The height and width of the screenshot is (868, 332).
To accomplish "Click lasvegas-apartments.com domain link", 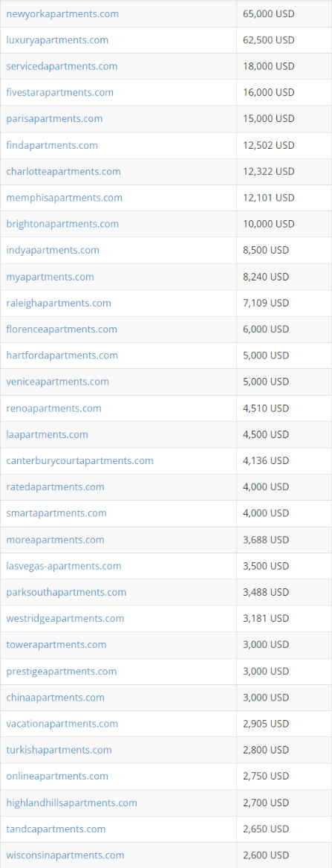I will point(64,566).
